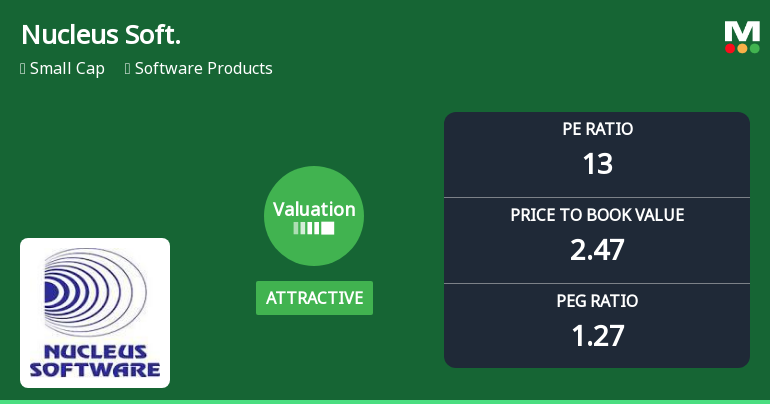
Task: Click the Software Products tag icon
Action: tap(128, 69)
